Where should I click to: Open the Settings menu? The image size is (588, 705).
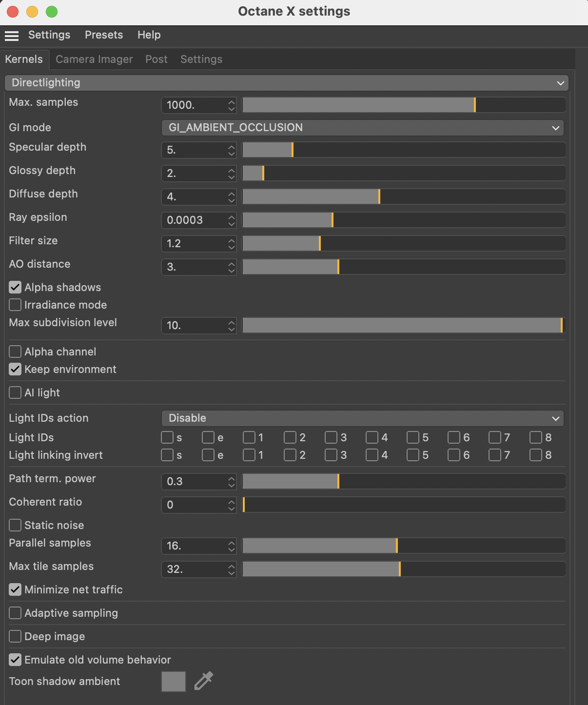point(49,35)
